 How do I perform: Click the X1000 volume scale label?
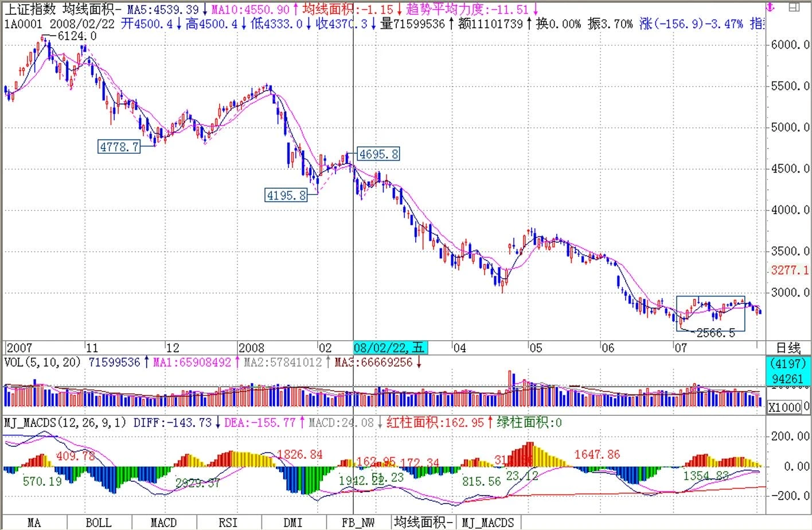[x=784, y=407]
